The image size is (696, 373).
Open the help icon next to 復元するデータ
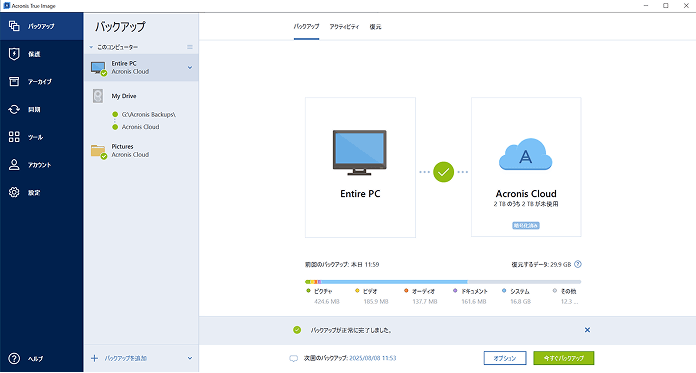[577, 264]
